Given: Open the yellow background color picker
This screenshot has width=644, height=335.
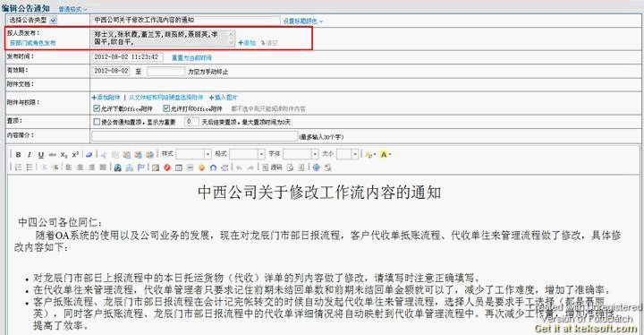Looking at the screenshot, I should point(385,155).
